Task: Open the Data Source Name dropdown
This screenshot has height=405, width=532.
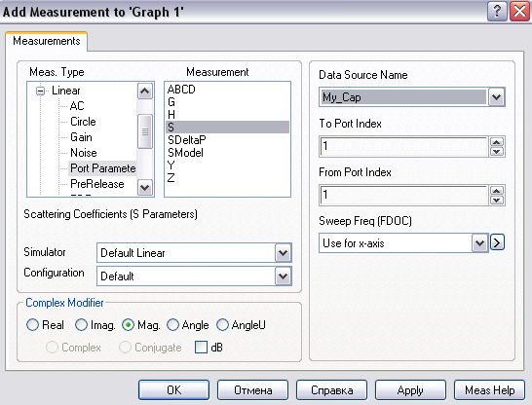Action: pos(496,97)
